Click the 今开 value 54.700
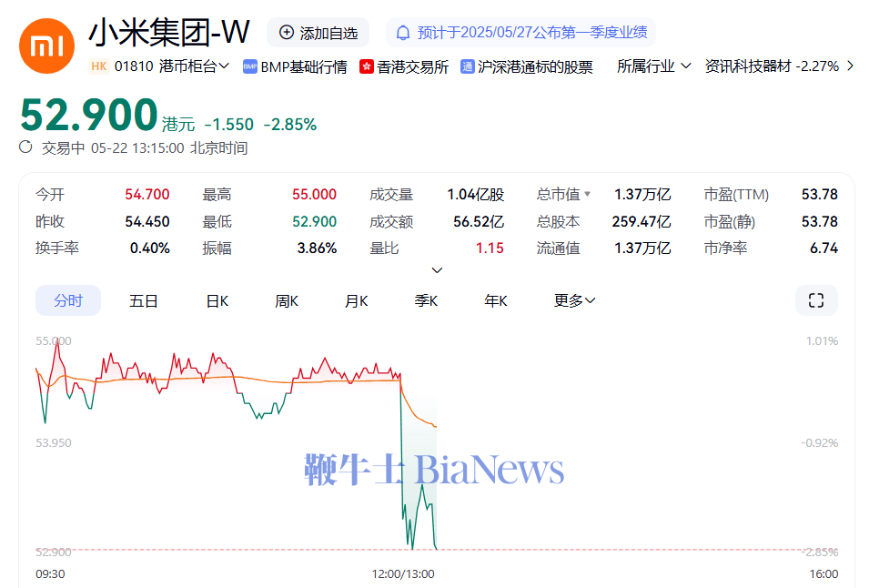Viewport: 869px width, 588px height. [147, 195]
